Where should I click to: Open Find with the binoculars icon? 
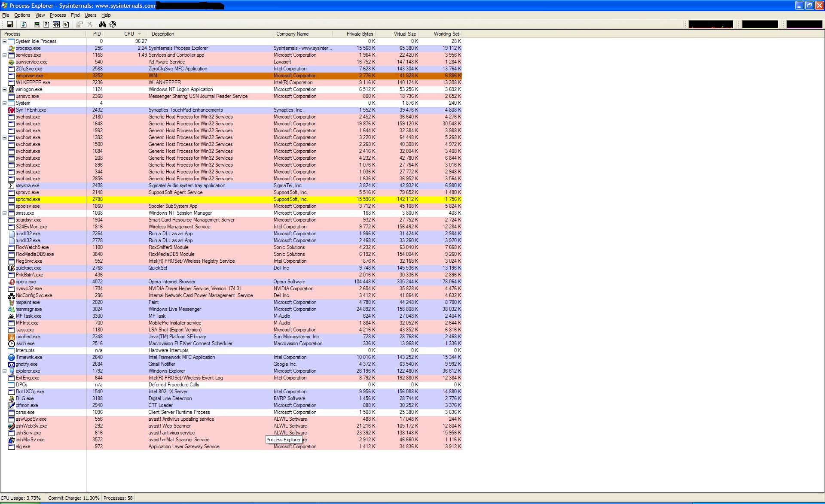click(102, 24)
